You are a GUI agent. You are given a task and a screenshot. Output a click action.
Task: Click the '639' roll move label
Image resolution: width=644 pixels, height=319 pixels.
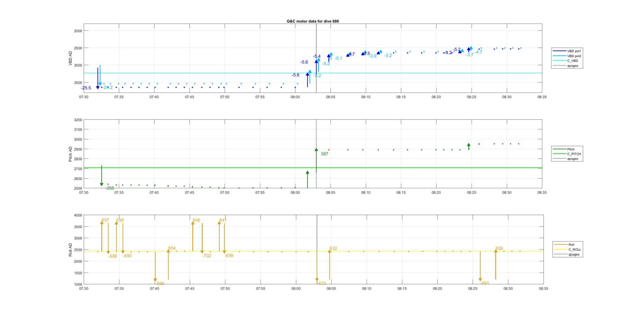120,220
